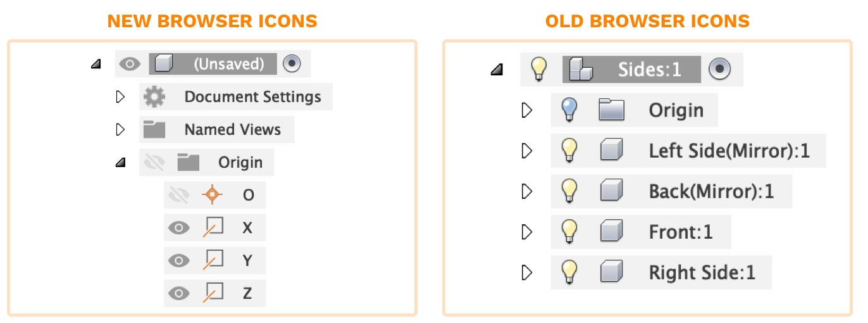Select the orange origin point icon next to O

[x=212, y=195]
